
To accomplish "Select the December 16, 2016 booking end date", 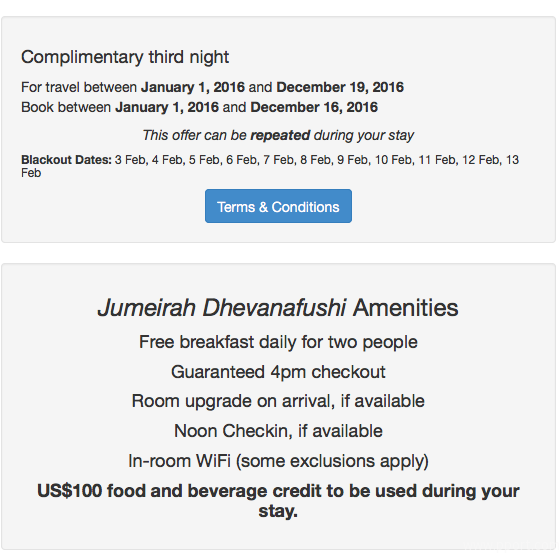I will (x=314, y=107).
